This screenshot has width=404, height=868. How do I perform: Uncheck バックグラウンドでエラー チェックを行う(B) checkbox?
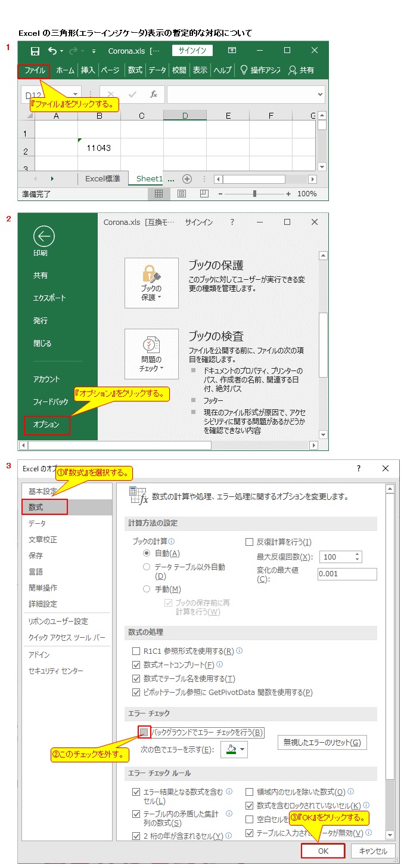point(144,732)
